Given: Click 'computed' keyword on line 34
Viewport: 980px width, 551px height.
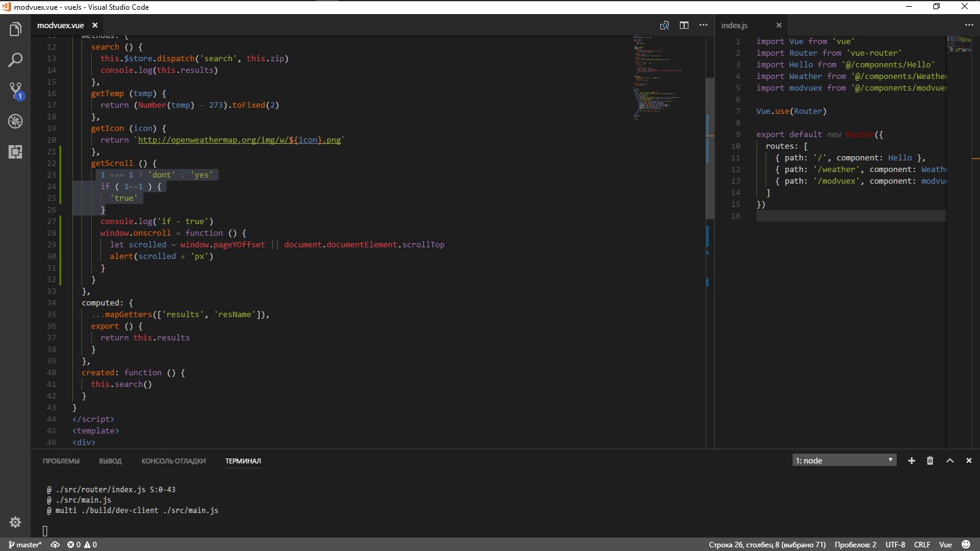Looking at the screenshot, I should [x=103, y=302].
